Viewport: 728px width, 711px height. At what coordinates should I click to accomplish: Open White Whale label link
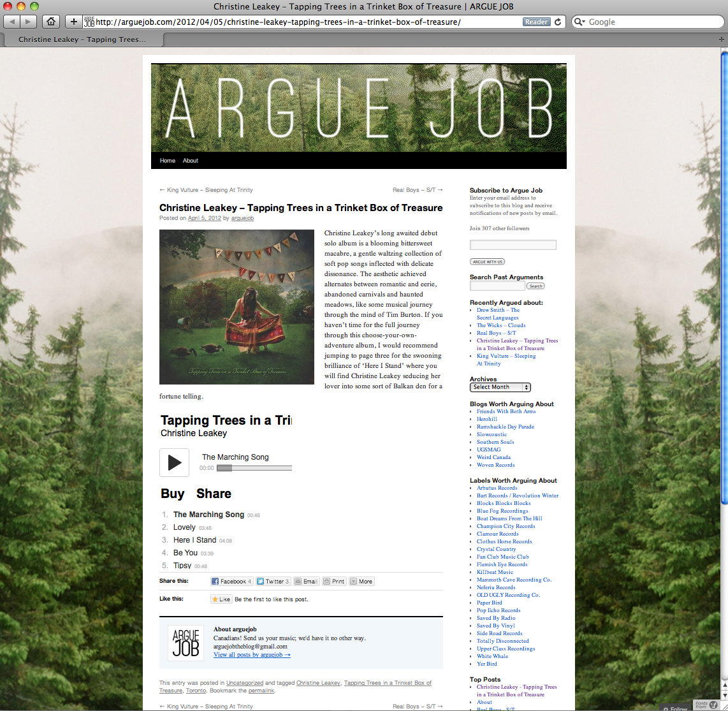[x=492, y=656]
